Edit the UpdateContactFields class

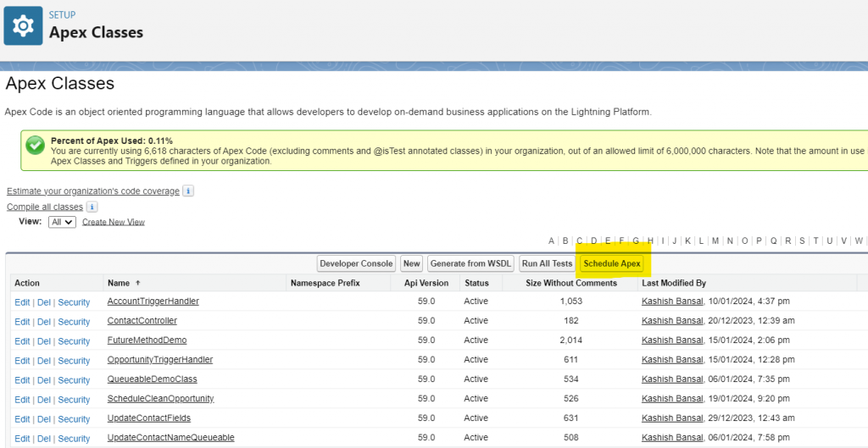[x=22, y=418]
